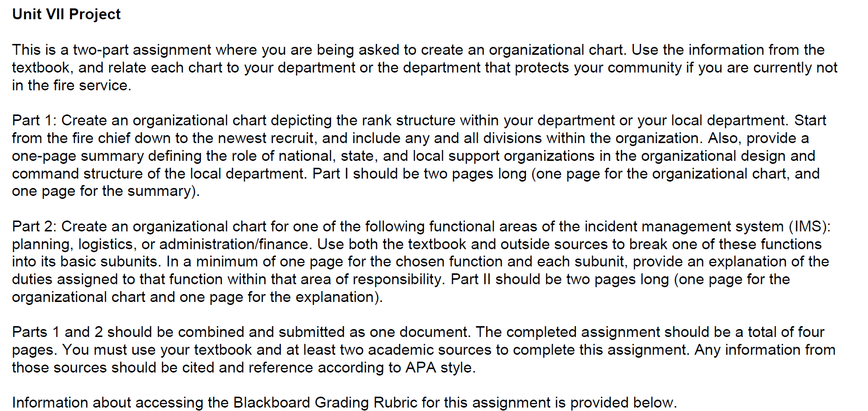Click the text 'Part 1:'
Viewport: 868px width, 411px height.
[35, 120]
